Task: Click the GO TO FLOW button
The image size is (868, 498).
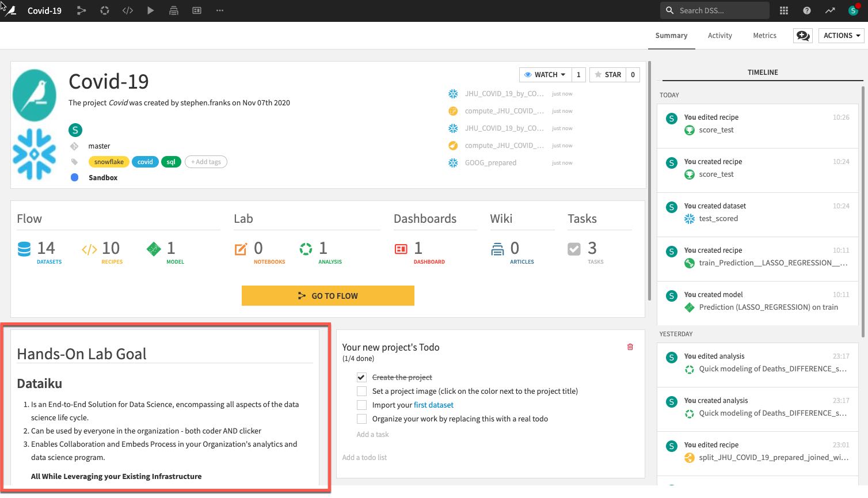Action: coord(328,295)
